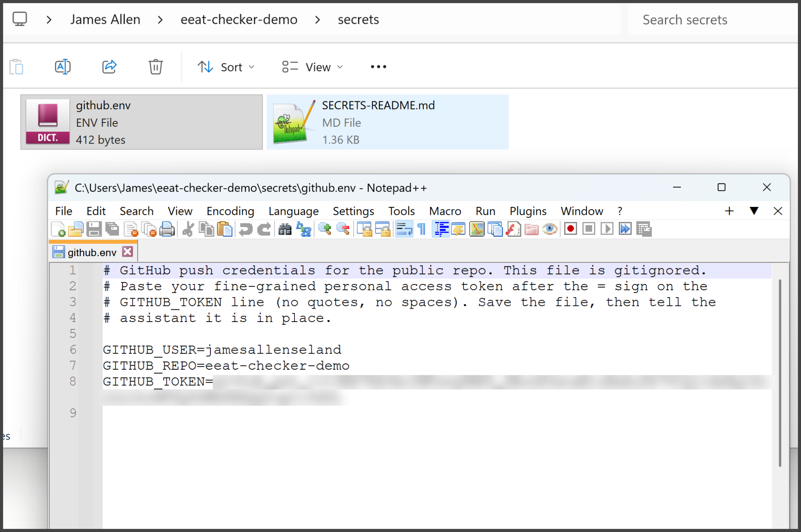Open the Notepad++ View menu
This screenshot has width=801, height=532.
180,211
